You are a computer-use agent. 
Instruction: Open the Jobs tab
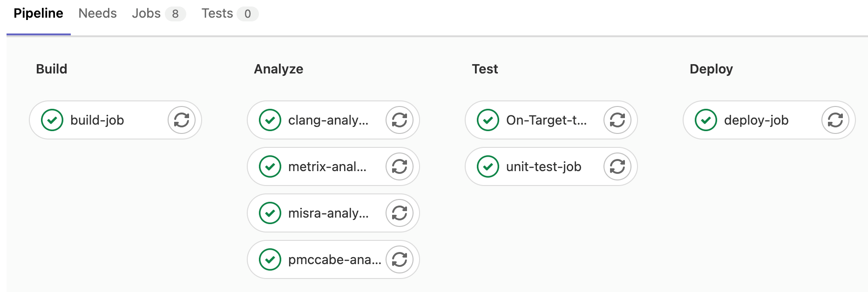point(146,13)
